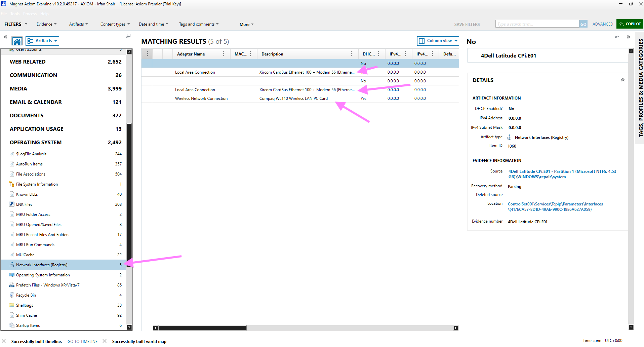Click the MRU Folder Access icon
Viewport: 644px width, 347px height.
point(12,215)
